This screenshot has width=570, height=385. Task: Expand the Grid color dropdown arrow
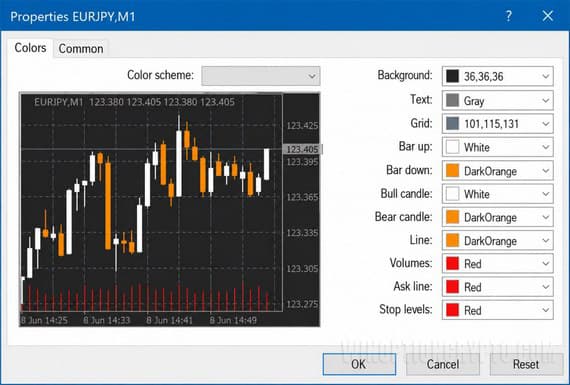545,124
